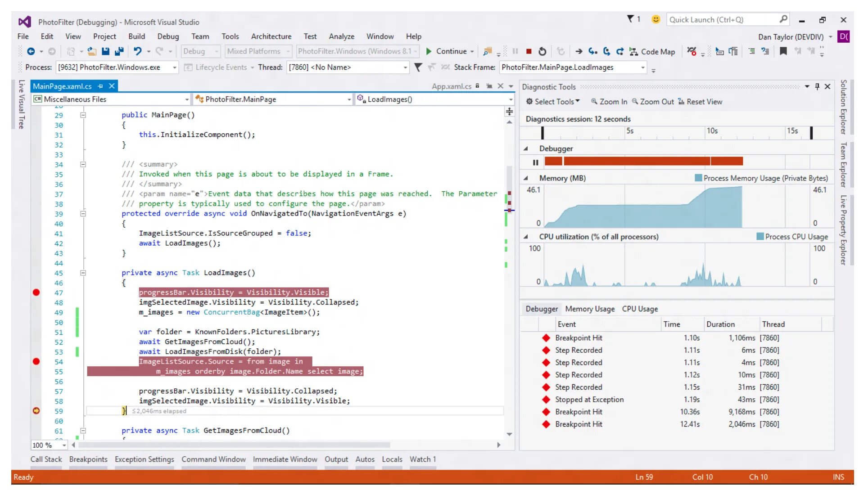Open the Analyze menu

tap(341, 36)
